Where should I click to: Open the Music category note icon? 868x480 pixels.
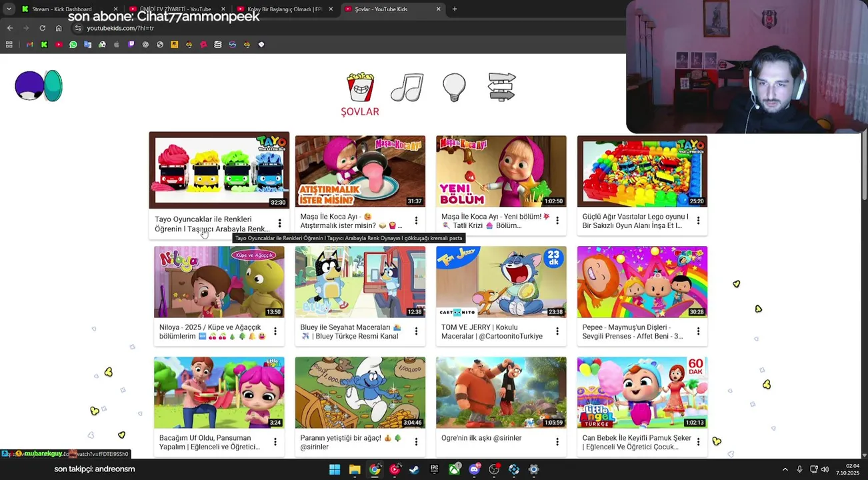(x=407, y=87)
